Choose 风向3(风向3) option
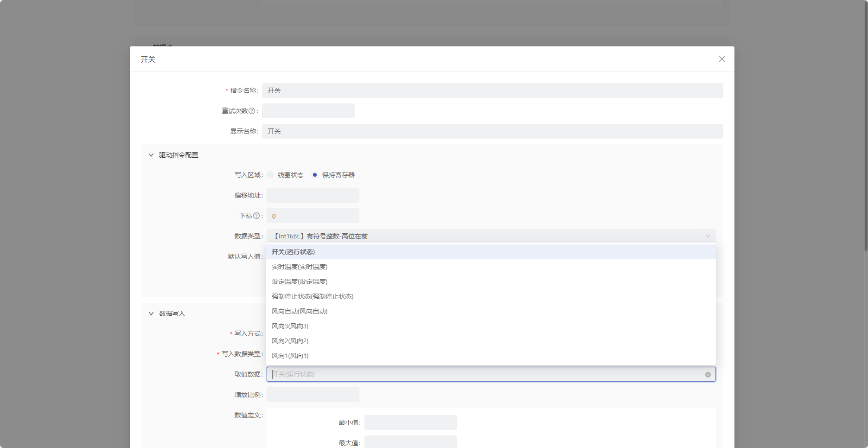 tap(491, 326)
